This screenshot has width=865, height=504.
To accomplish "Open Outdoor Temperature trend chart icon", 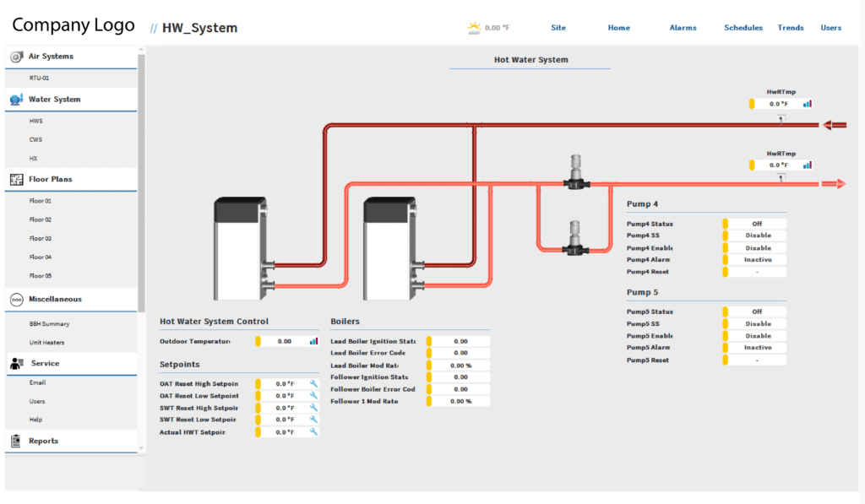I will (313, 341).
